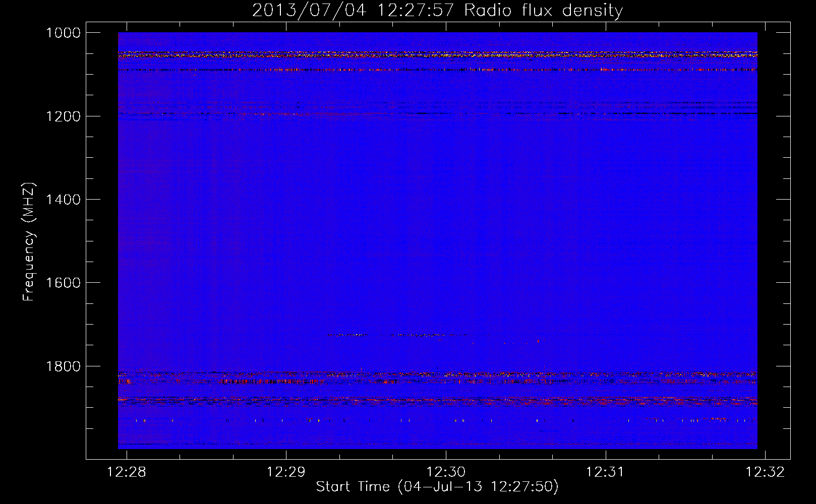Screen dimensions: 816x504
Task: Click the 12:28 time axis label
Action: pos(127,472)
